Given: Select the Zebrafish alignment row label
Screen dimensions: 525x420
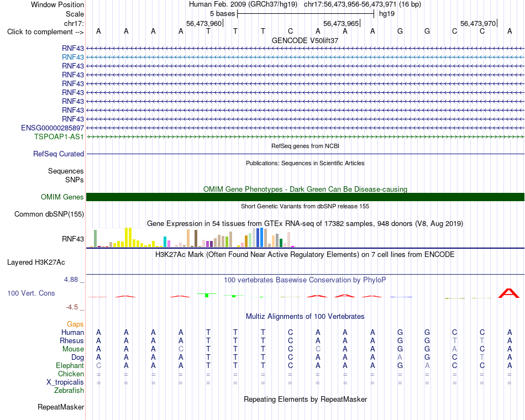Looking at the screenshot, I should 69,391.
